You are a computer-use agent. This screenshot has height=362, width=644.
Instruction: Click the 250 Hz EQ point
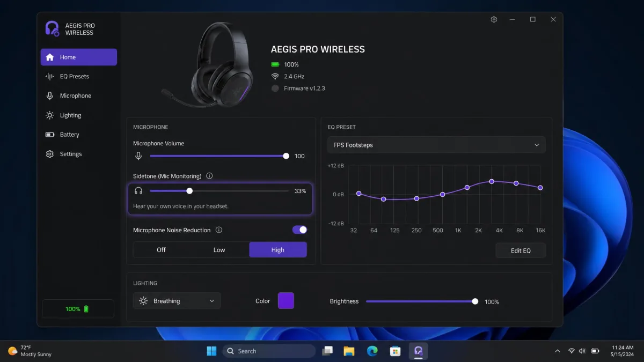416,198
